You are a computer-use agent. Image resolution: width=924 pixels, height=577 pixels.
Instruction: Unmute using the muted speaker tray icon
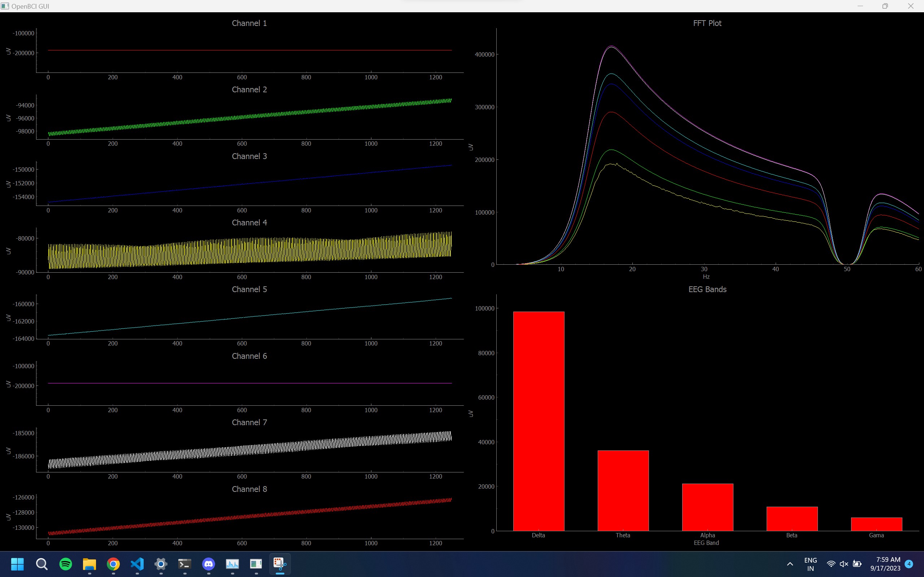pos(844,564)
